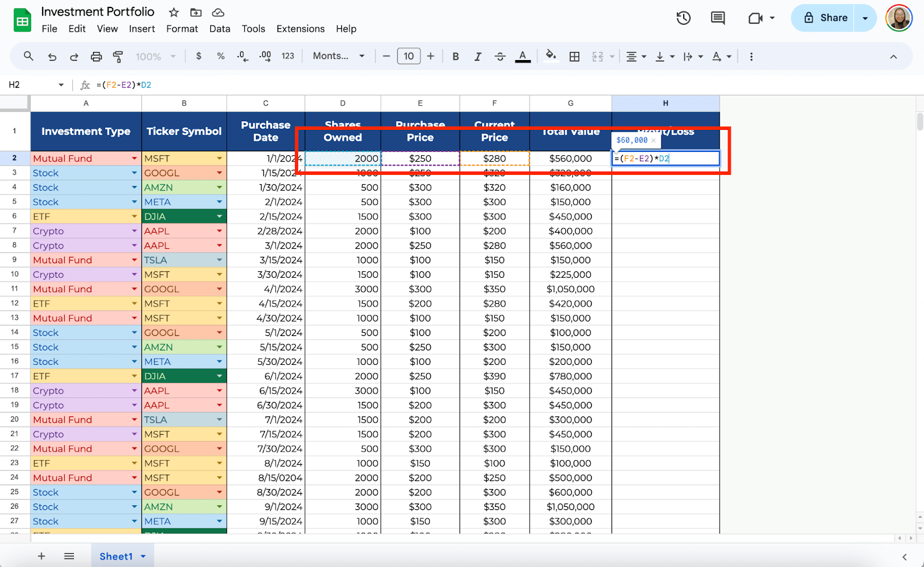Select the paint format roller

118,57
